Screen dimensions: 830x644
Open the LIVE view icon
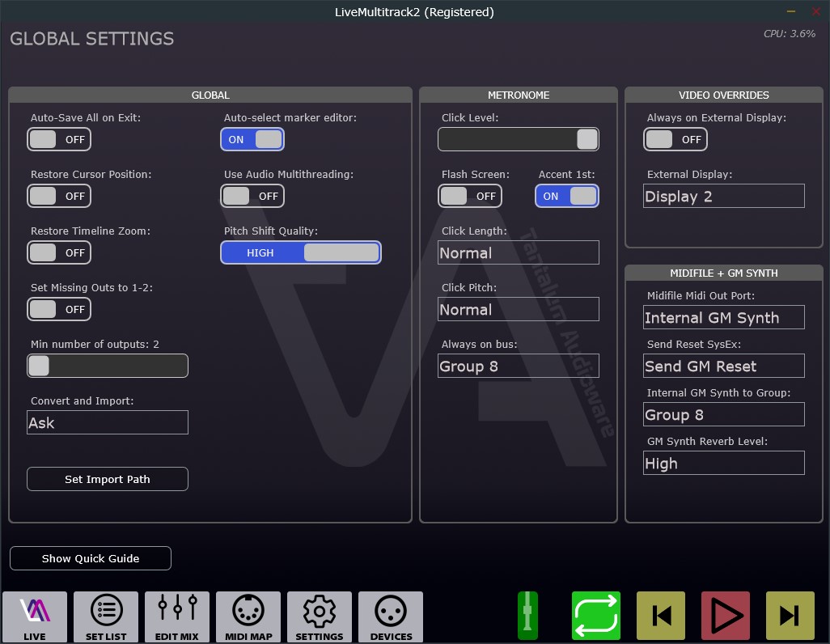[35, 616]
